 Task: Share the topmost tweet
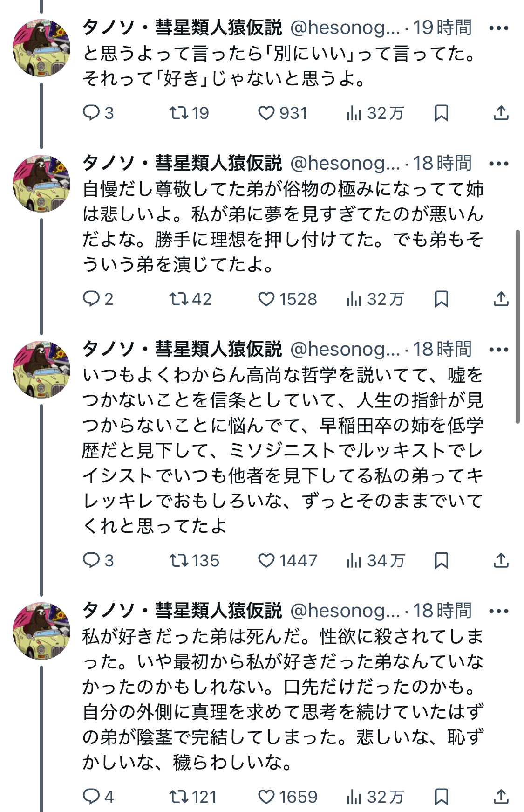501,113
